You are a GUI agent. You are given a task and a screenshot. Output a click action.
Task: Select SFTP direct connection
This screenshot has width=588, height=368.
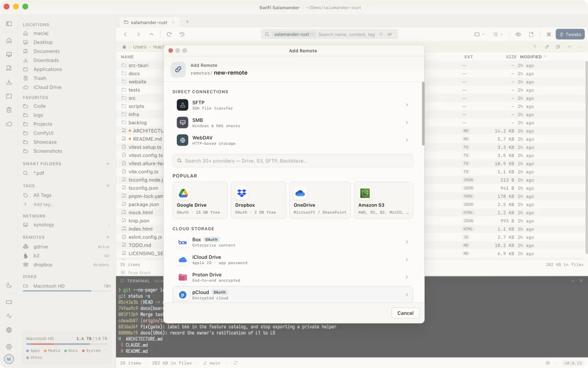(293, 105)
